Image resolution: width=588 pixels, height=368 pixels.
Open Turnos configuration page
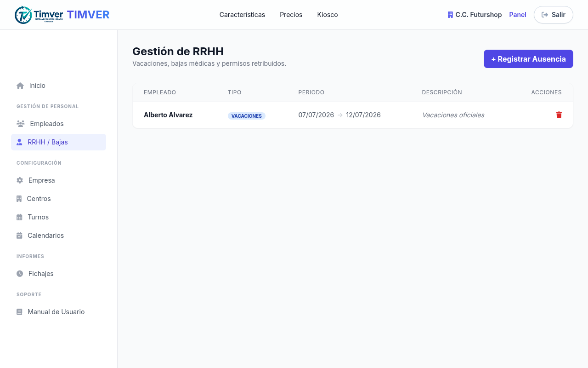[x=58, y=217]
